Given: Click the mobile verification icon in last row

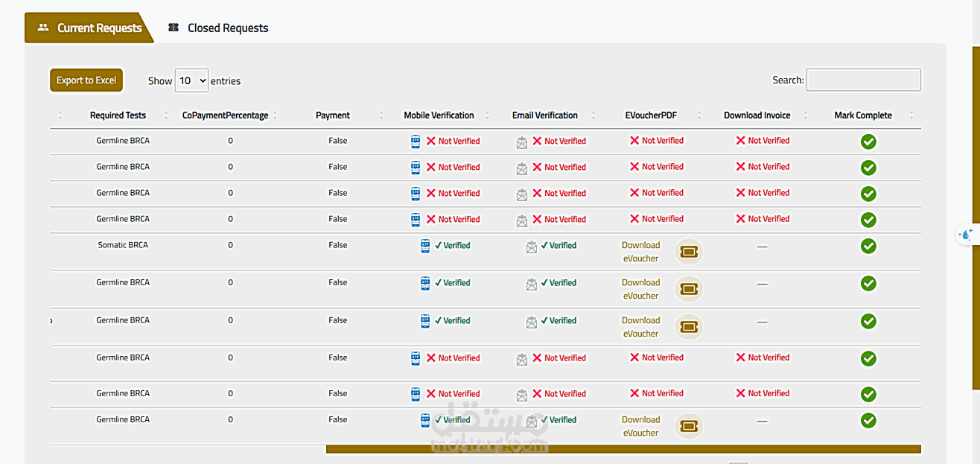Looking at the screenshot, I should [x=425, y=420].
